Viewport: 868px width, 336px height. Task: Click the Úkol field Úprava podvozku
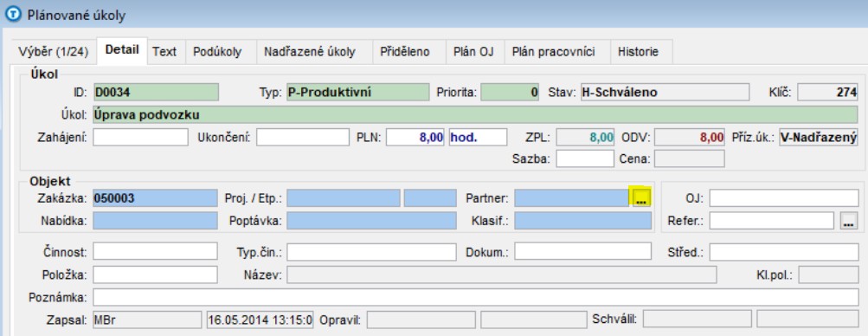(x=475, y=114)
